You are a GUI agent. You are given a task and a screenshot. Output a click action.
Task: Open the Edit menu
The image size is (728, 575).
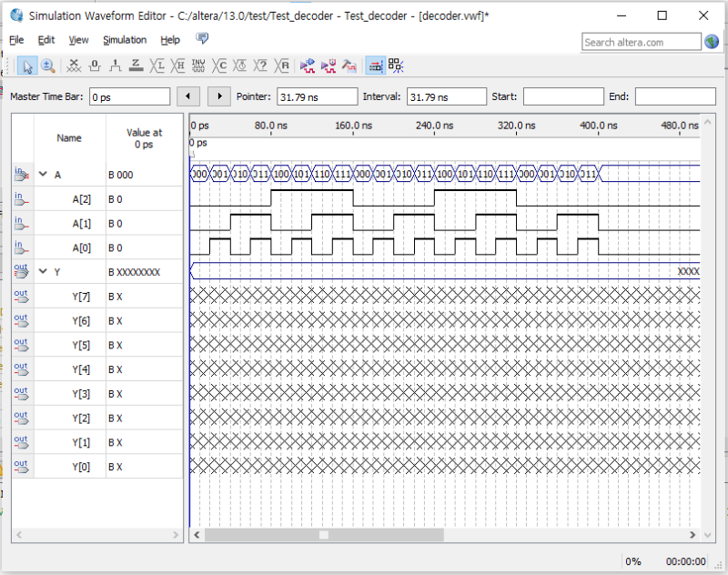click(x=45, y=40)
